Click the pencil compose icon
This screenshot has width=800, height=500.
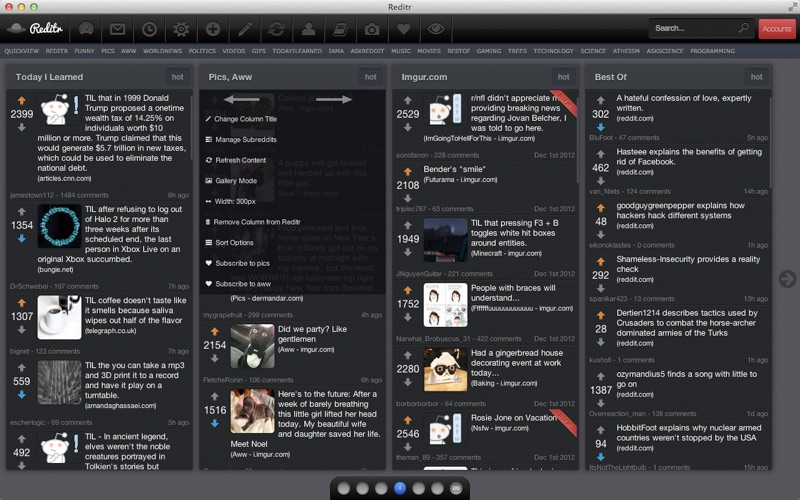(x=244, y=29)
